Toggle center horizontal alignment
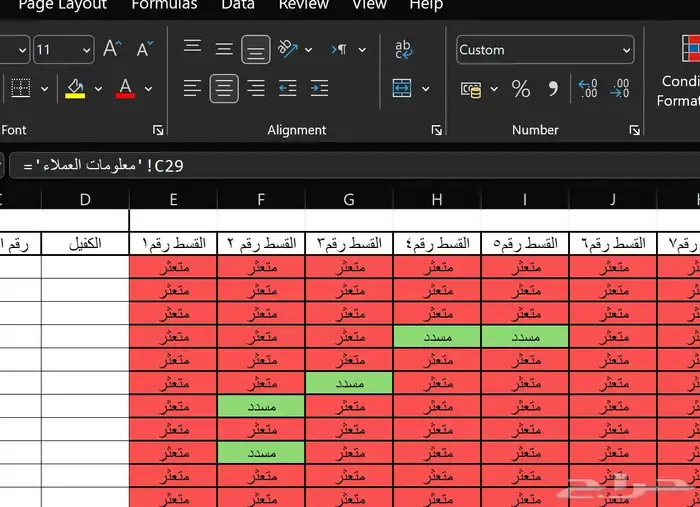Screen dimensions: 700x507 pos(224,88)
